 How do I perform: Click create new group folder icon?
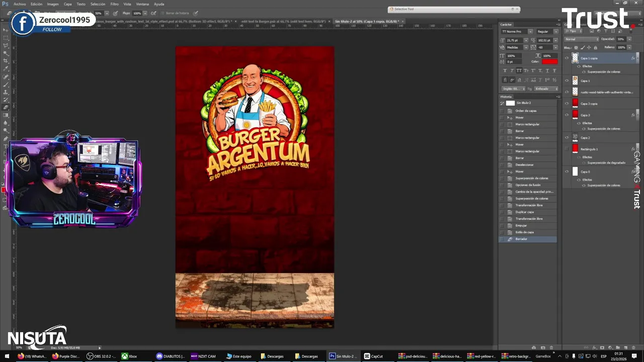(618, 347)
